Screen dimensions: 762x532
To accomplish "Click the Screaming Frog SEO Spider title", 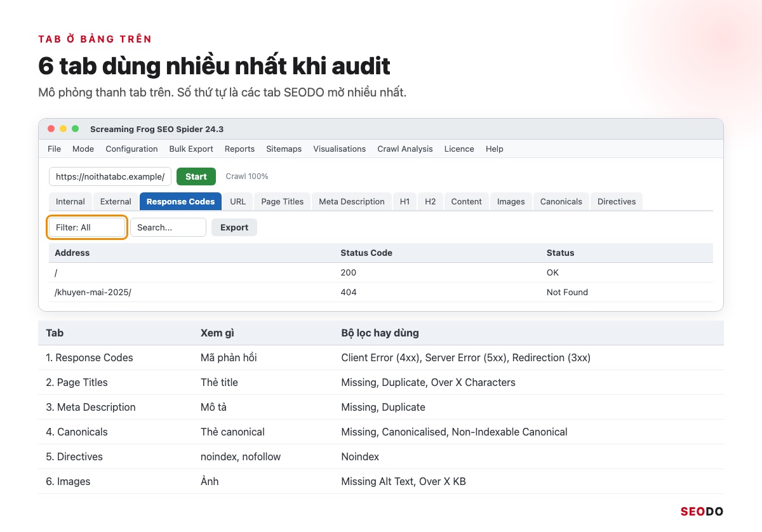I will [157, 129].
